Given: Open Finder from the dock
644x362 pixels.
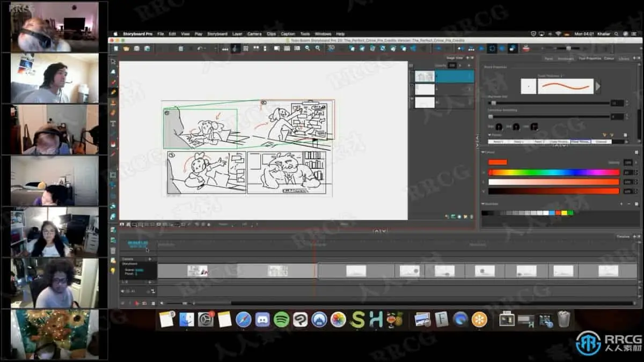Looking at the screenshot, I should coord(186,320).
